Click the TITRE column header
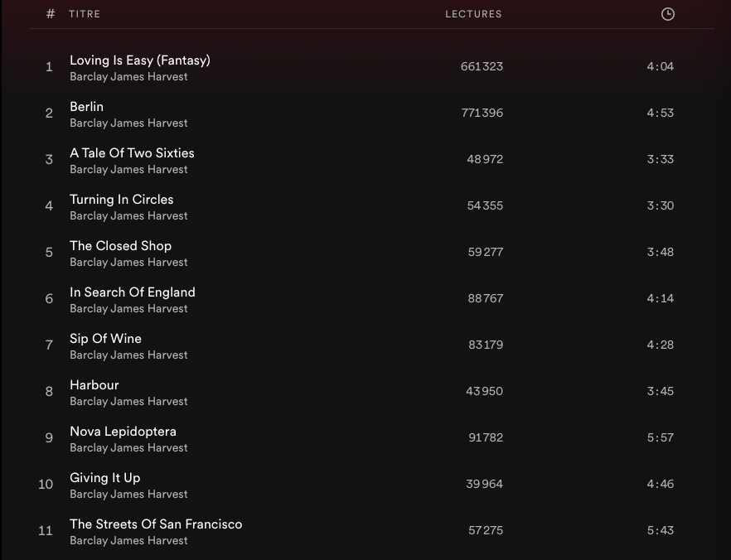 [x=85, y=14]
